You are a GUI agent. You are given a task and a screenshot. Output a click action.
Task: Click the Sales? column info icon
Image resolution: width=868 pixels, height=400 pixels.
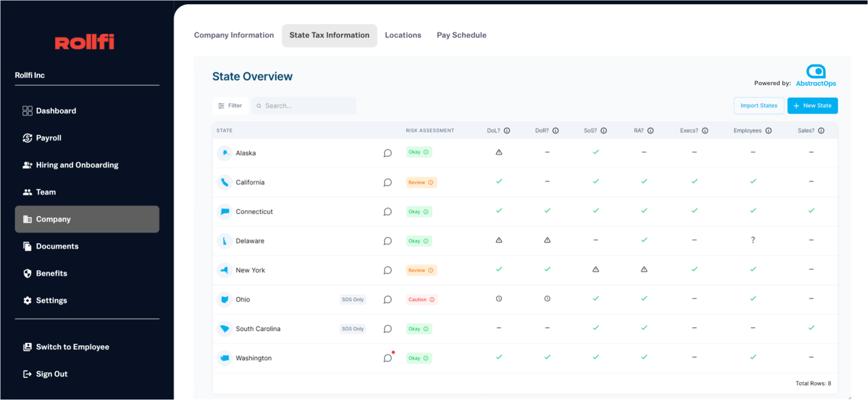(x=821, y=131)
